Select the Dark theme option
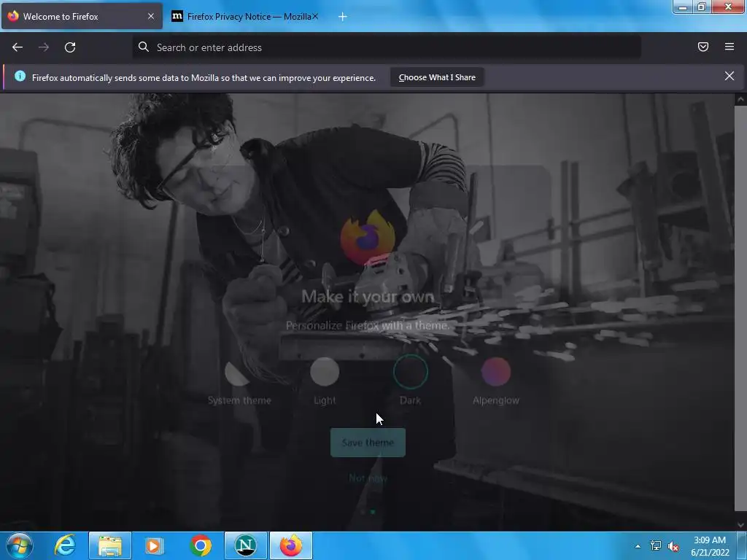The image size is (747, 560). pyautogui.click(x=410, y=381)
